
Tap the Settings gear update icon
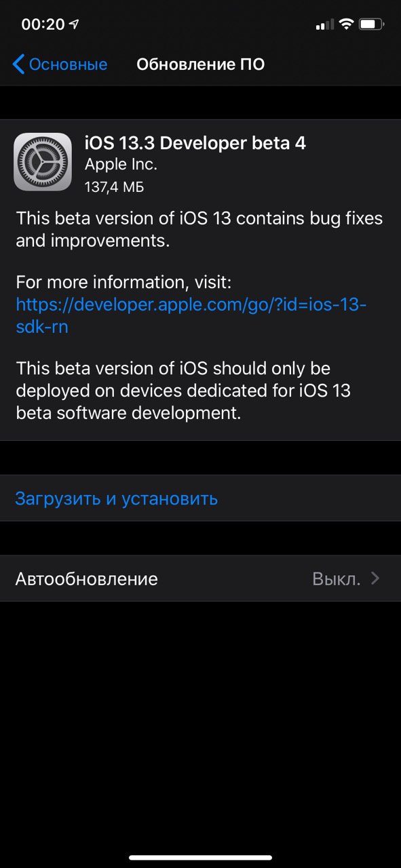pos(43,161)
